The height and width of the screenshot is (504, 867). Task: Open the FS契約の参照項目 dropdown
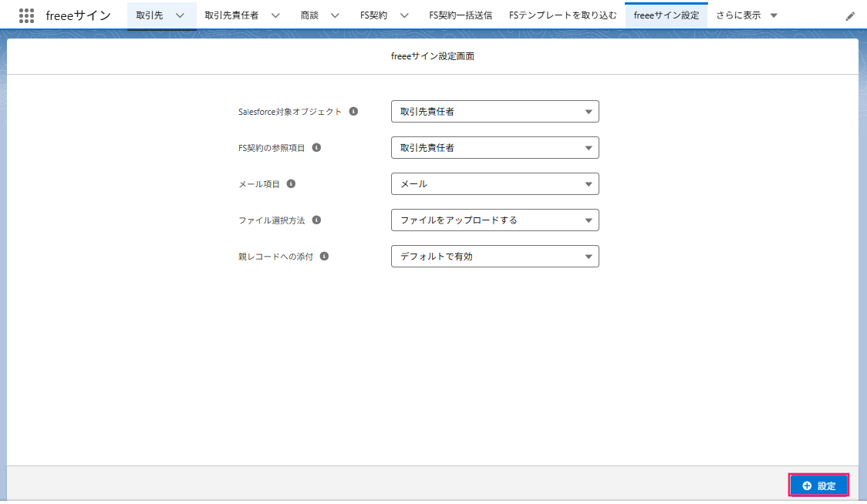coord(495,147)
